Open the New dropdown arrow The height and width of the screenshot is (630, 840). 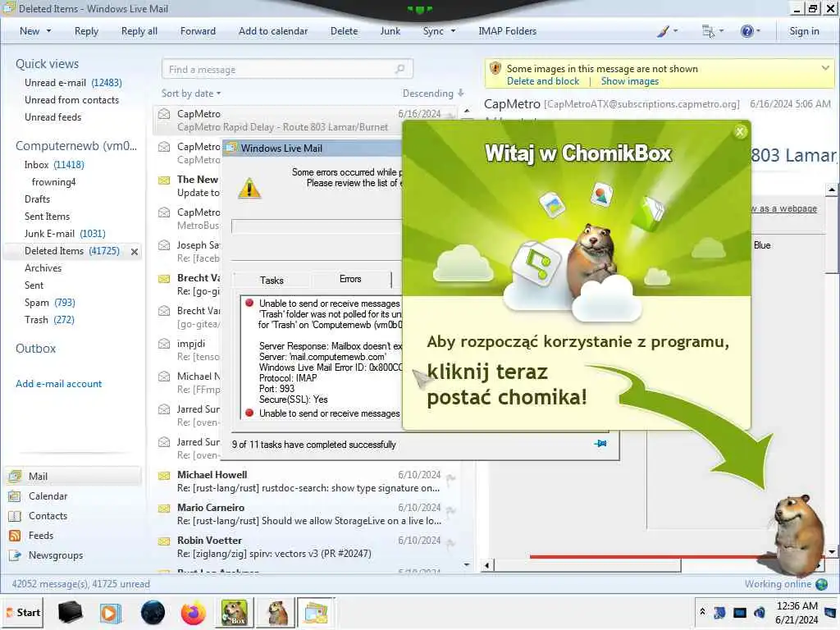[x=48, y=31]
